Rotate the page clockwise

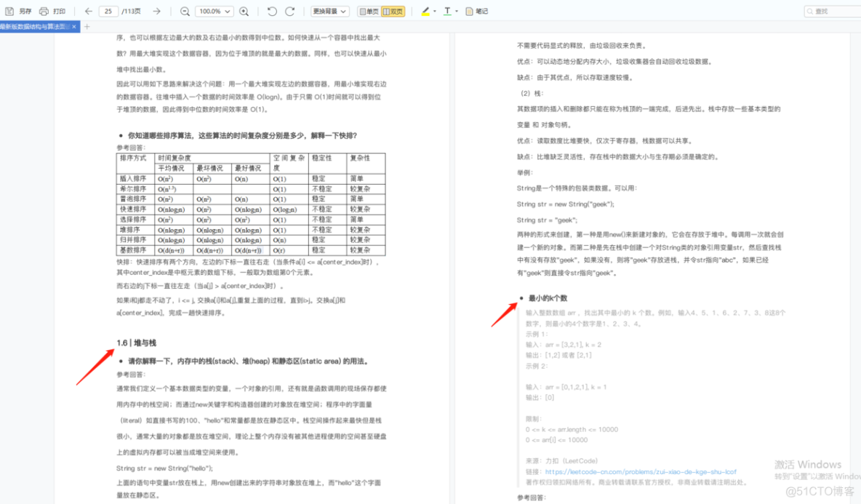[290, 12]
